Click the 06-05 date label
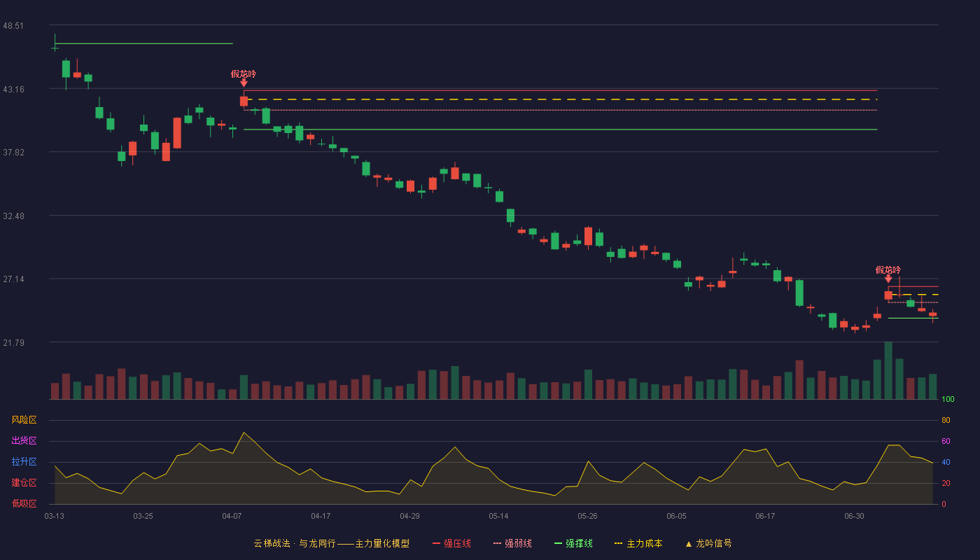The width and height of the screenshot is (980, 560). tap(676, 516)
